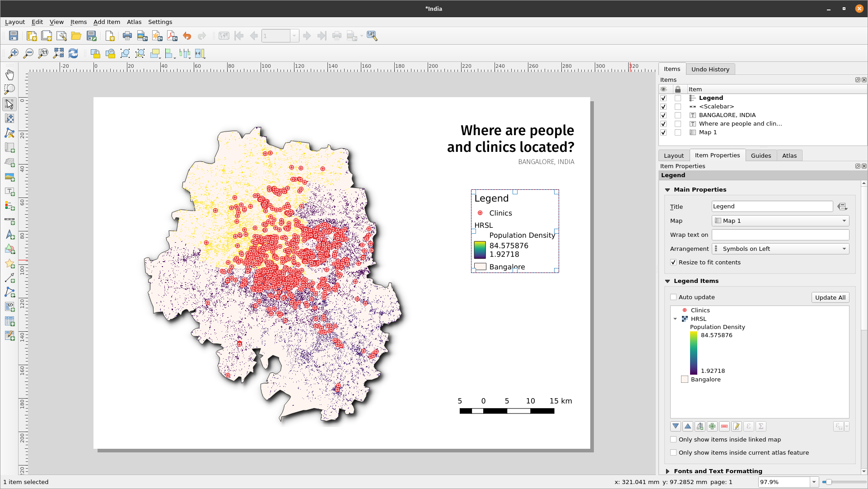Select the Add Scale Bar tool
The width and height of the screenshot is (868, 489).
pyautogui.click(x=9, y=220)
